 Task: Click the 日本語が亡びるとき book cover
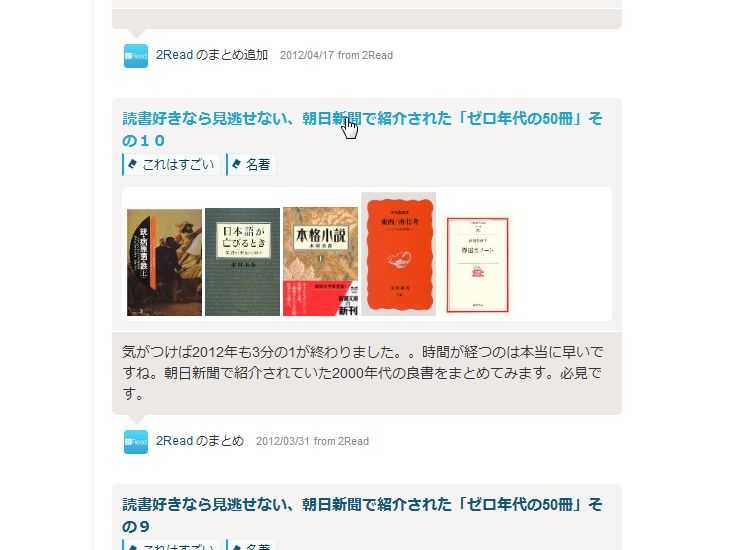(x=242, y=262)
